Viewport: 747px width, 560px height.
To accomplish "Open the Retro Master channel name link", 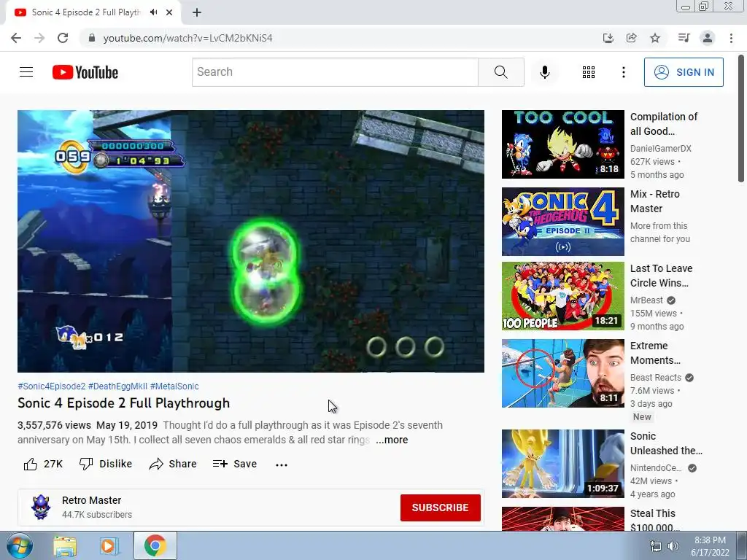I will 91,500.
